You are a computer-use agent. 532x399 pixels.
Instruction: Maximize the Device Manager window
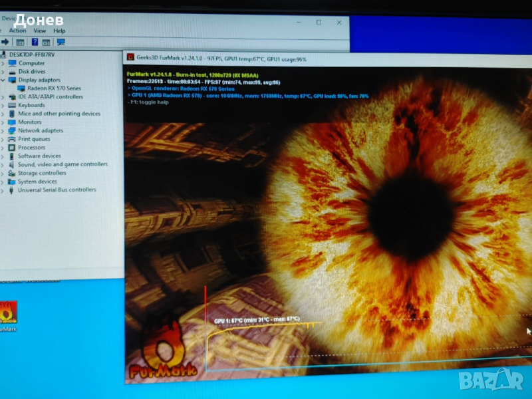point(319,22)
